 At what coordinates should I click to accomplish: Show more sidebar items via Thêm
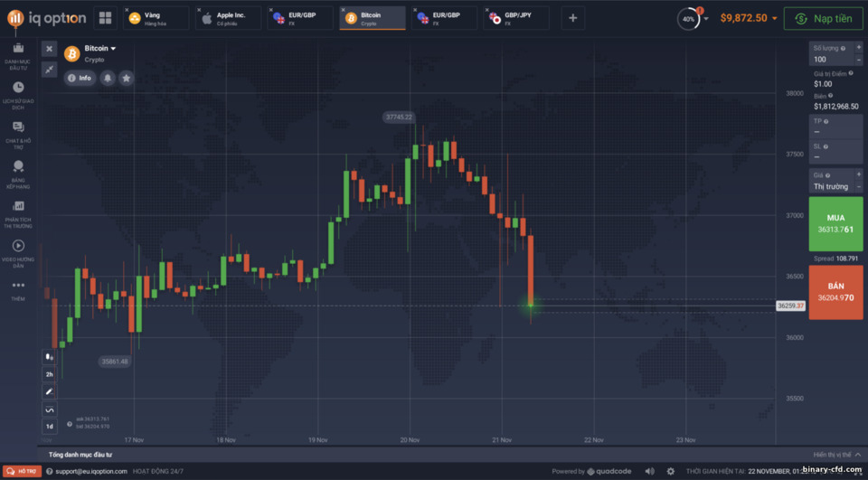(x=18, y=290)
